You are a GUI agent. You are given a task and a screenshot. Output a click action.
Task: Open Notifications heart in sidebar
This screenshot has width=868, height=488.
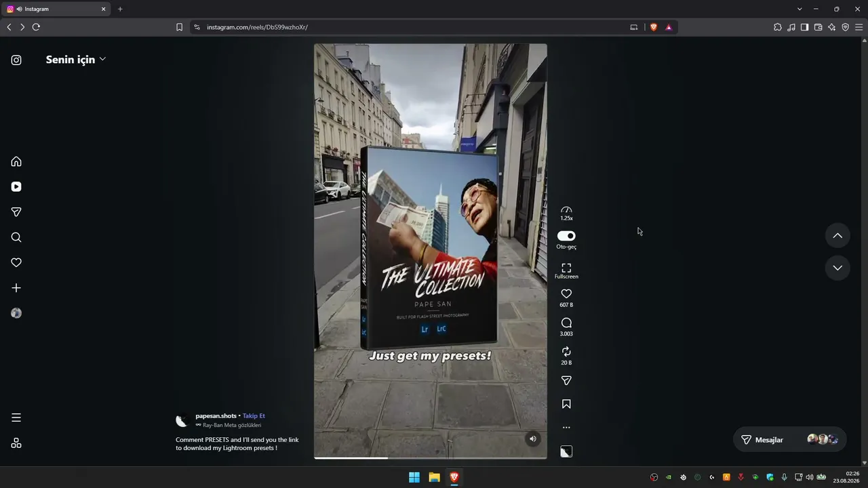click(x=16, y=262)
